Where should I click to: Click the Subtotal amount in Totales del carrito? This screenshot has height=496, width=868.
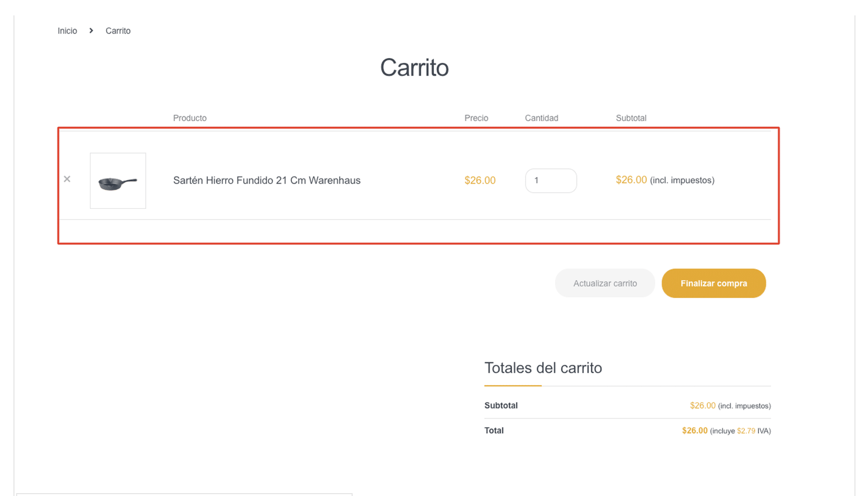[x=703, y=405]
